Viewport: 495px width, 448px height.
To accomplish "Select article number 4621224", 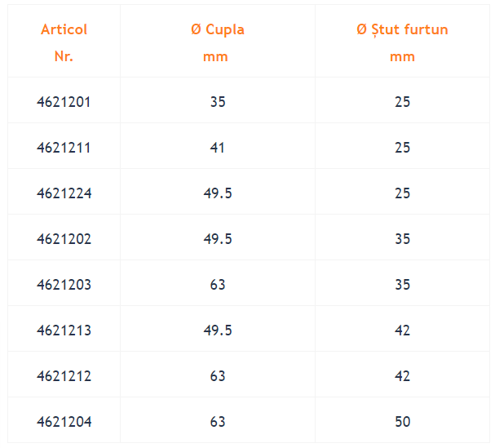I will click(64, 193).
